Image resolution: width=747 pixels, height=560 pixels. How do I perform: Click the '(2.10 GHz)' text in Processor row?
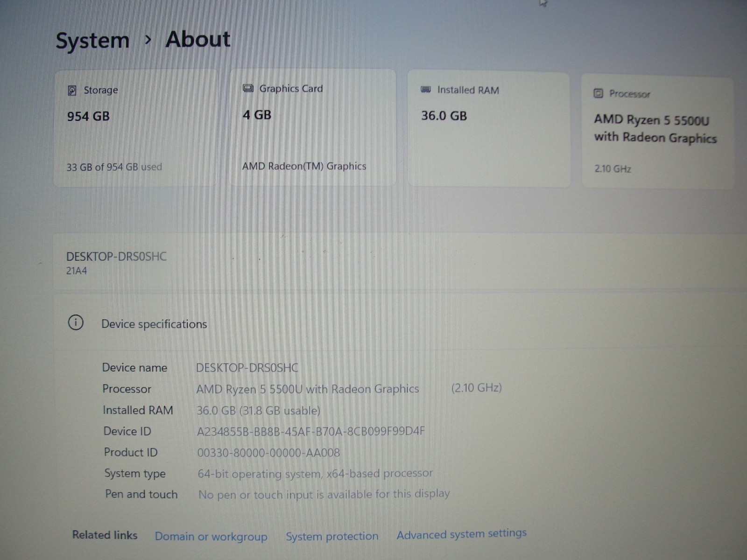point(476,388)
